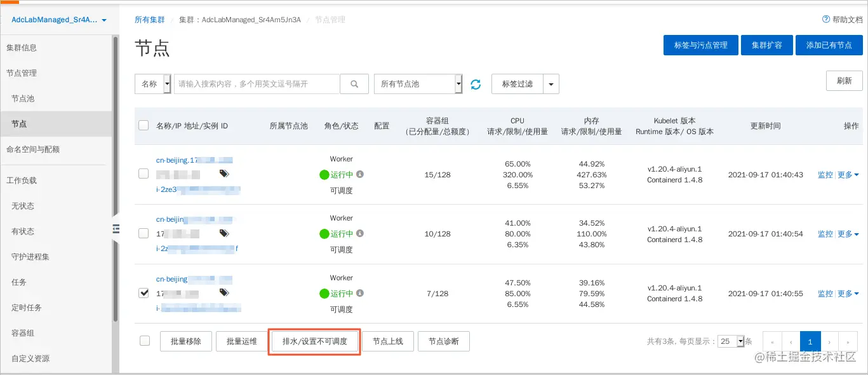
Task: Click the 刷新 button
Action: coord(845,81)
